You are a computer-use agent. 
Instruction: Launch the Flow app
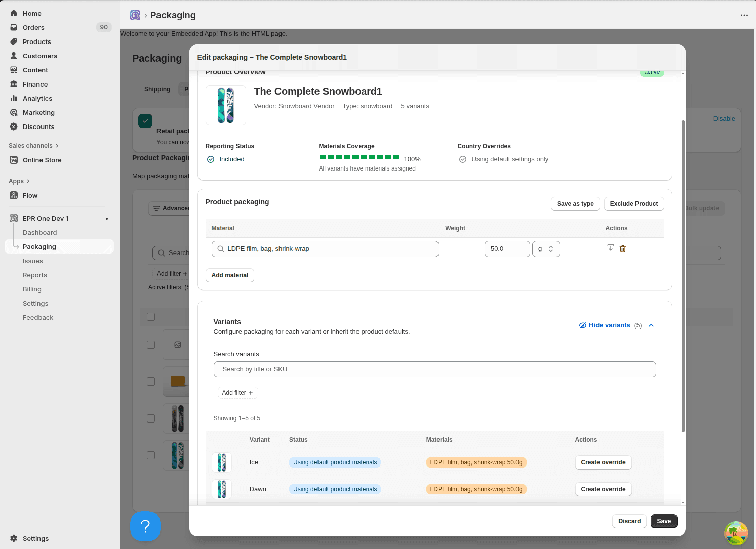30,195
